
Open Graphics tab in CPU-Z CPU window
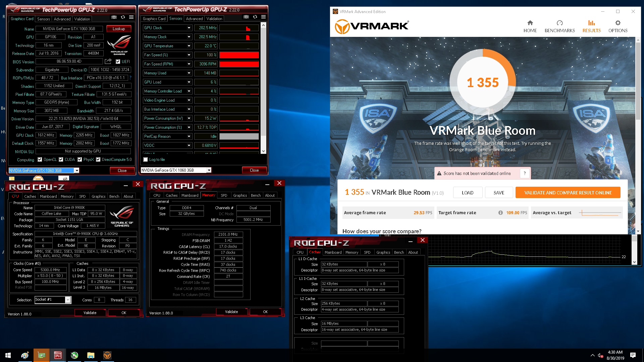click(99, 196)
